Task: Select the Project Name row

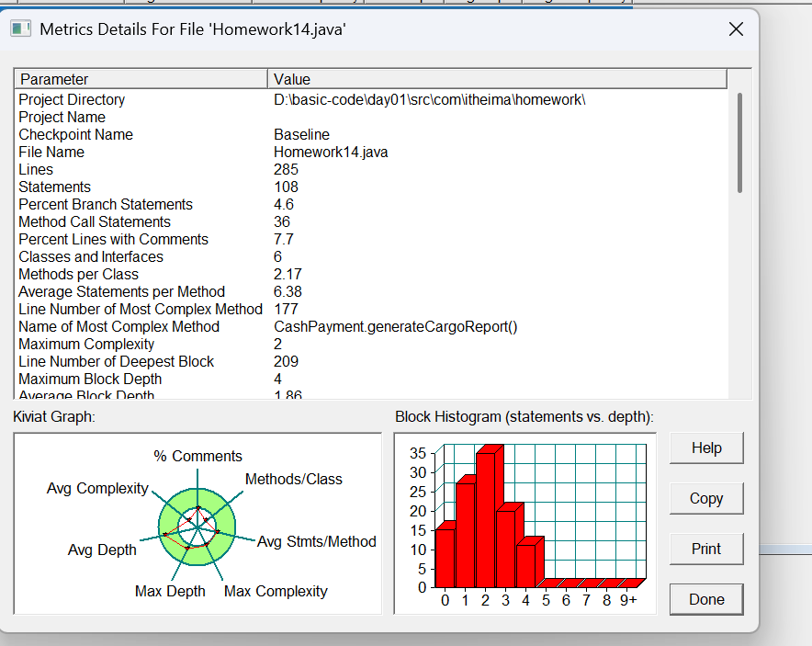Action: pyautogui.click(x=371, y=117)
